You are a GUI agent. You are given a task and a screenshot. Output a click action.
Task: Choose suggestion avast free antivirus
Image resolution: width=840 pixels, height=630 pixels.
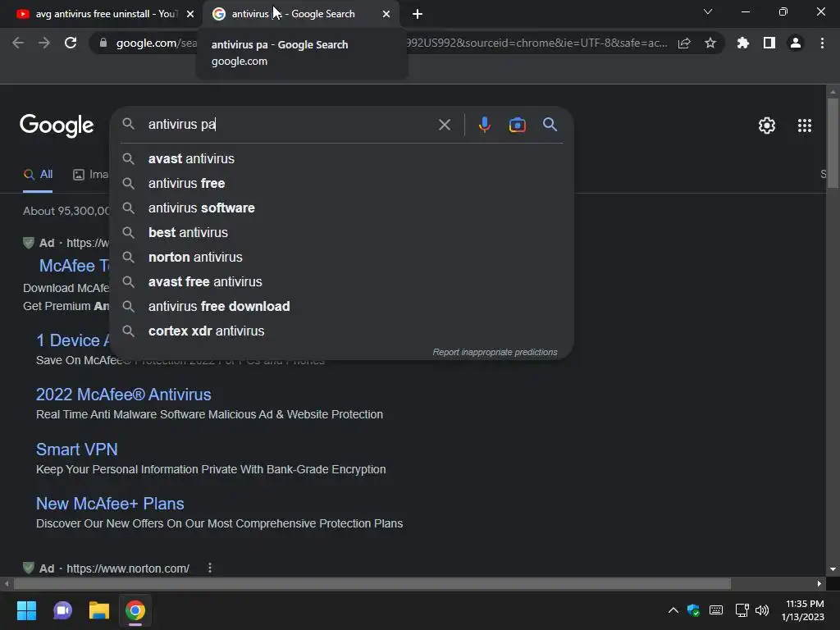point(341,282)
